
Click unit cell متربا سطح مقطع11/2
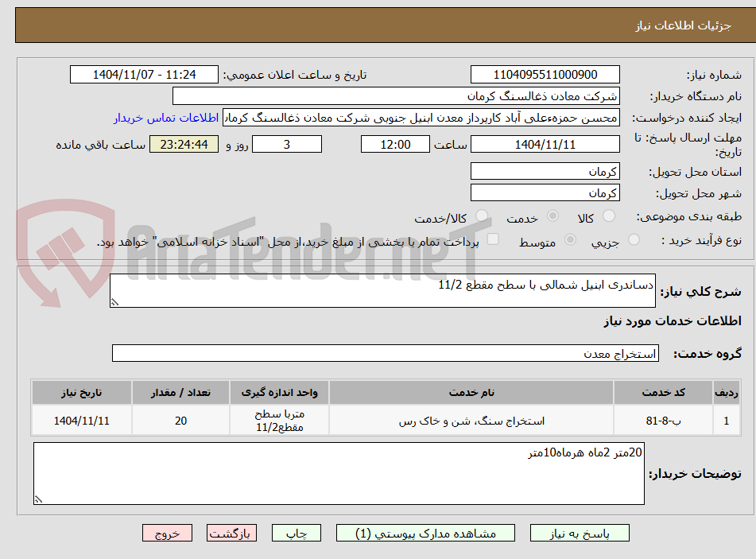point(279,421)
